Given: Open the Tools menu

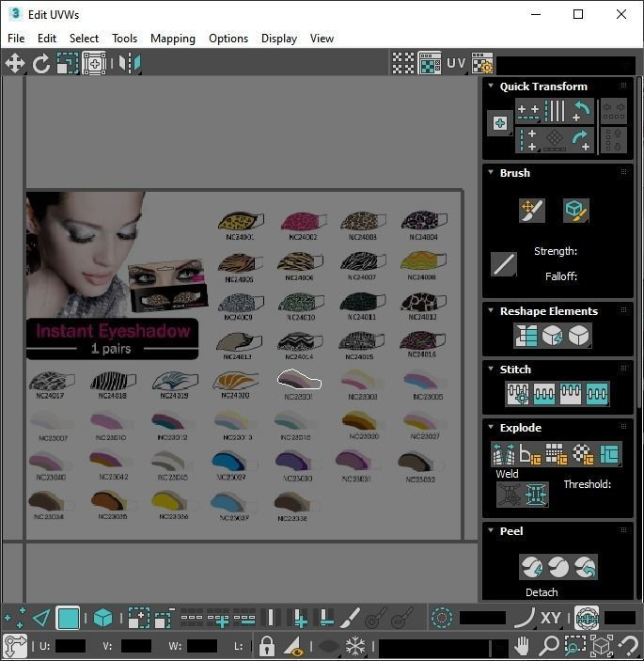Looking at the screenshot, I should point(124,39).
